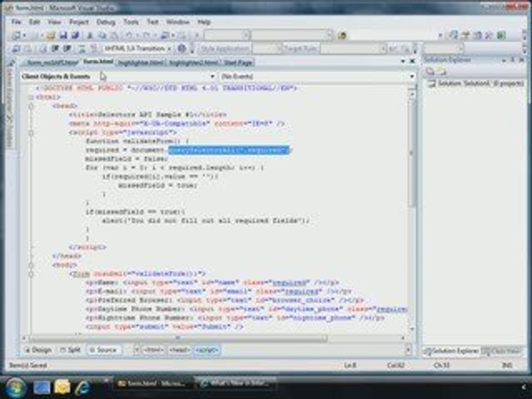Open the View menu
Viewport: 532px width, 399px height.
point(54,22)
